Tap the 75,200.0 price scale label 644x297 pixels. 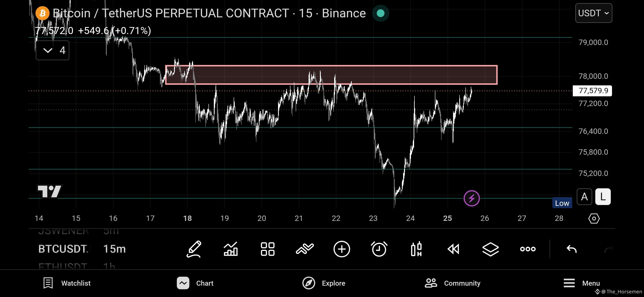point(593,173)
